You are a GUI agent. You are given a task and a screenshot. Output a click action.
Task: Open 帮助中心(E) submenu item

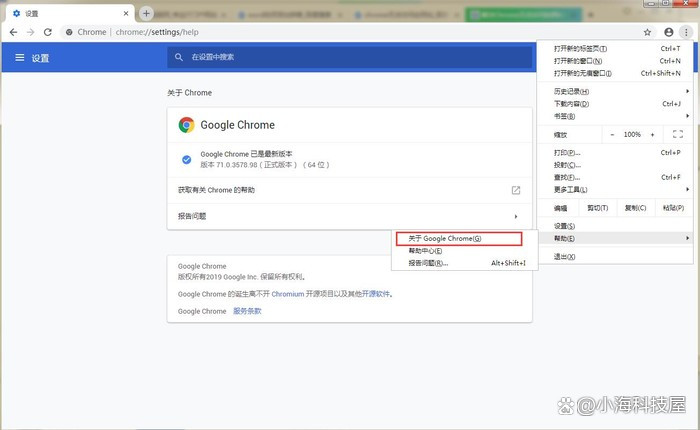click(465, 251)
